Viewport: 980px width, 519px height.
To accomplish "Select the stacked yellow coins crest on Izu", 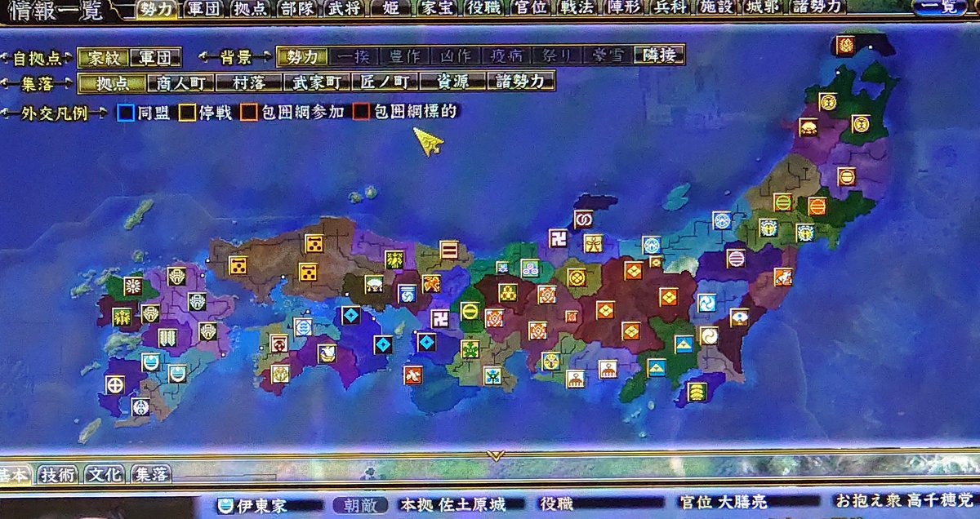I will click(696, 391).
